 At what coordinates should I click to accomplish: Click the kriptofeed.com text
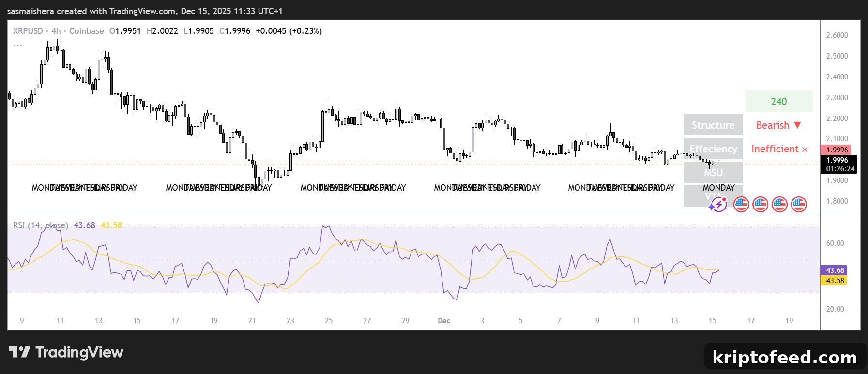pos(785,358)
